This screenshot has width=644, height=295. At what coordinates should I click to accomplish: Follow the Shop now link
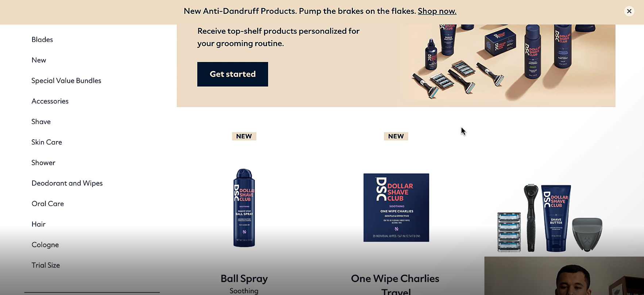point(437,11)
